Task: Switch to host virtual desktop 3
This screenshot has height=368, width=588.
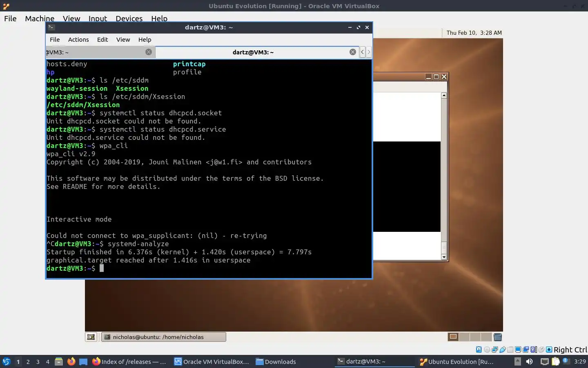Action: tap(38, 361)
